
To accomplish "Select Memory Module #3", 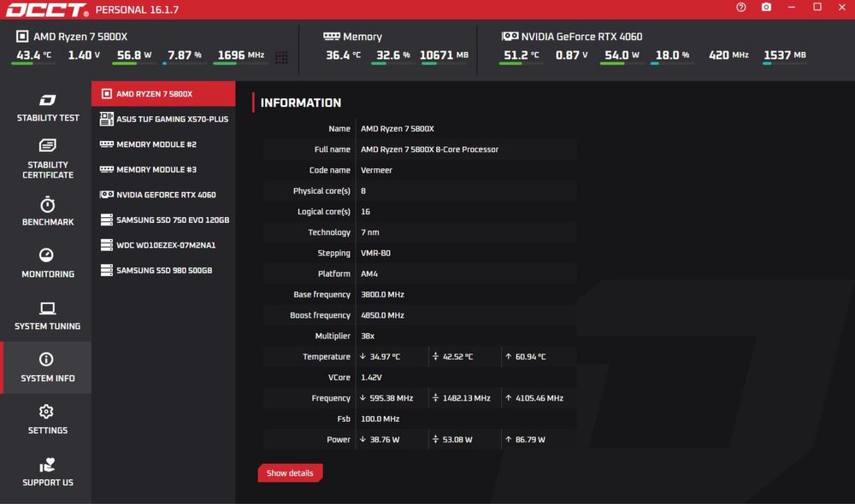I will click(163, 169).
